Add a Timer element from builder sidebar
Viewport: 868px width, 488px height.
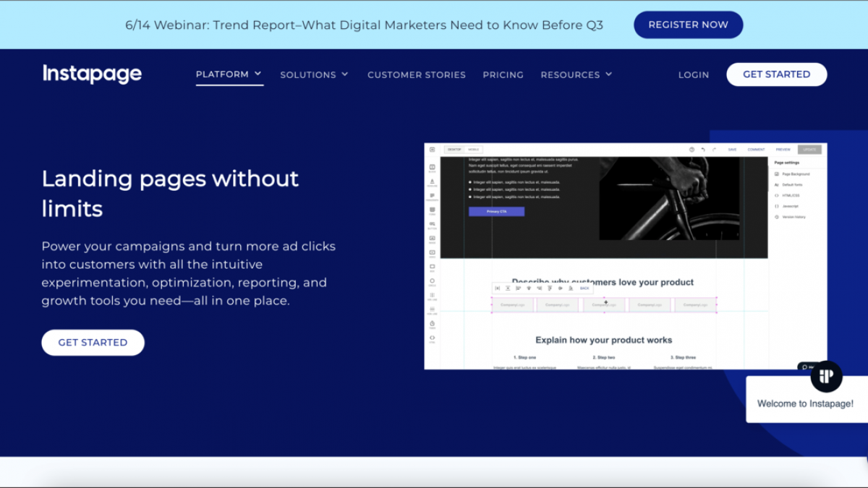[x=432, y=325]
